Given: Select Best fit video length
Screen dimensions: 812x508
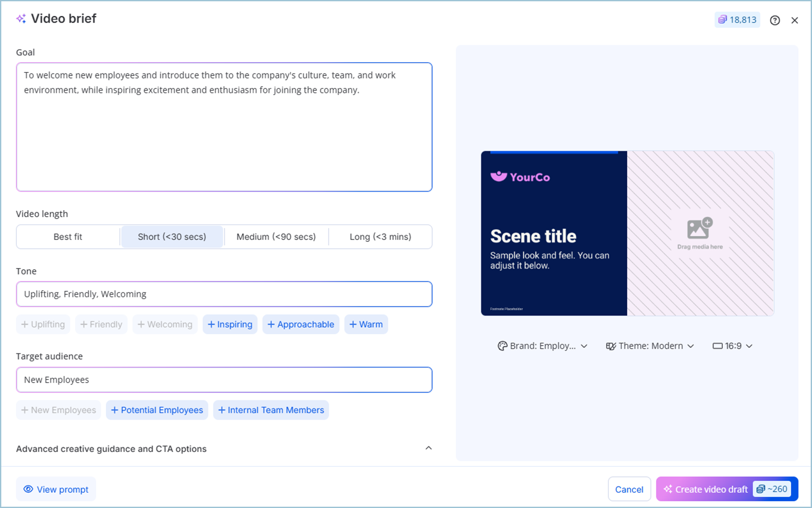Looking at the screenshot, I should (68, 237).
